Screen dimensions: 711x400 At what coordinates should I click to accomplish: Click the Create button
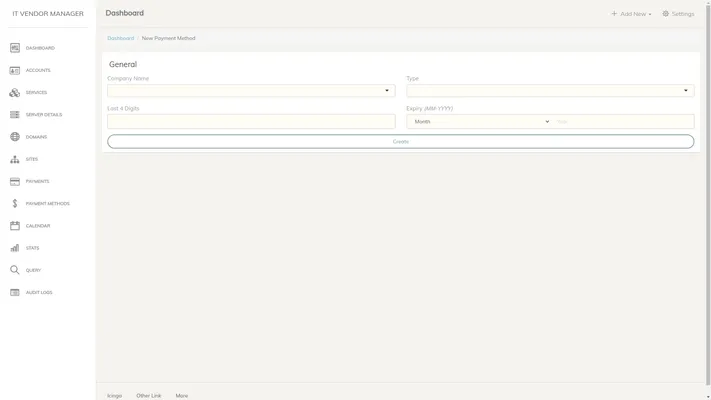[x=400, y=141]
